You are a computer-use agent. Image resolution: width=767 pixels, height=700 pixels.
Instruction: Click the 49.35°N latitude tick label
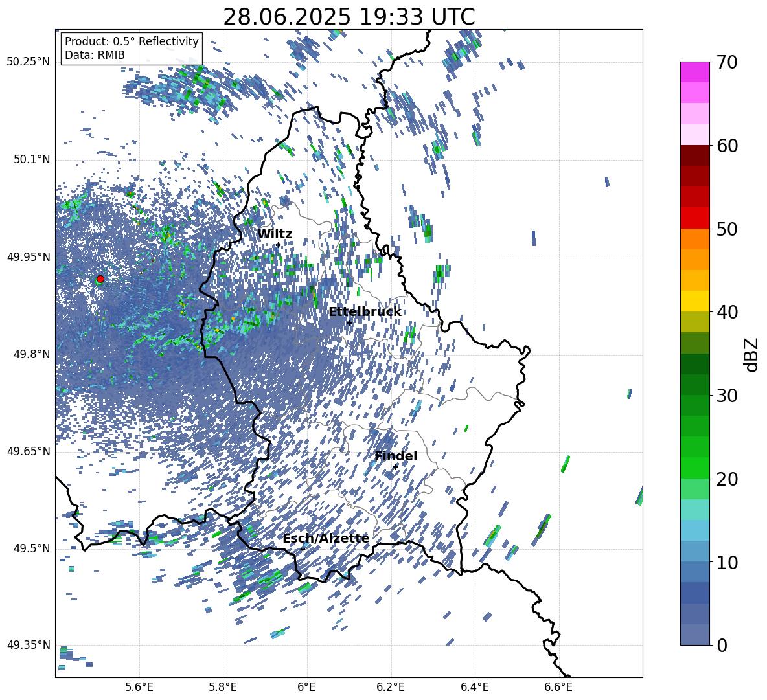click(x=29, y=645)
